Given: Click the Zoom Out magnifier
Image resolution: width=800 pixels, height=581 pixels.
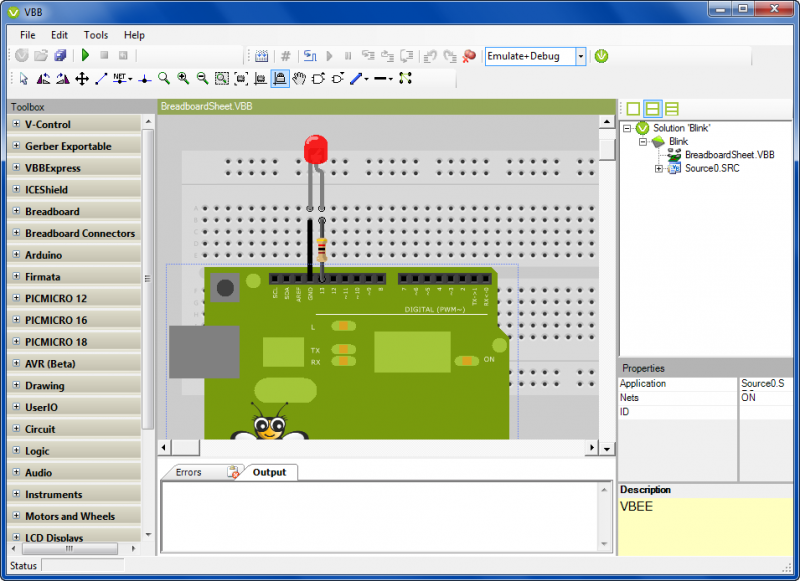Looking at the screenshot, I should (203, 79).
